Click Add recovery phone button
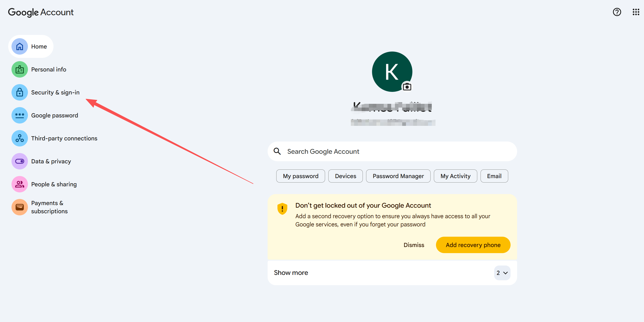 (x=473, y=245)
